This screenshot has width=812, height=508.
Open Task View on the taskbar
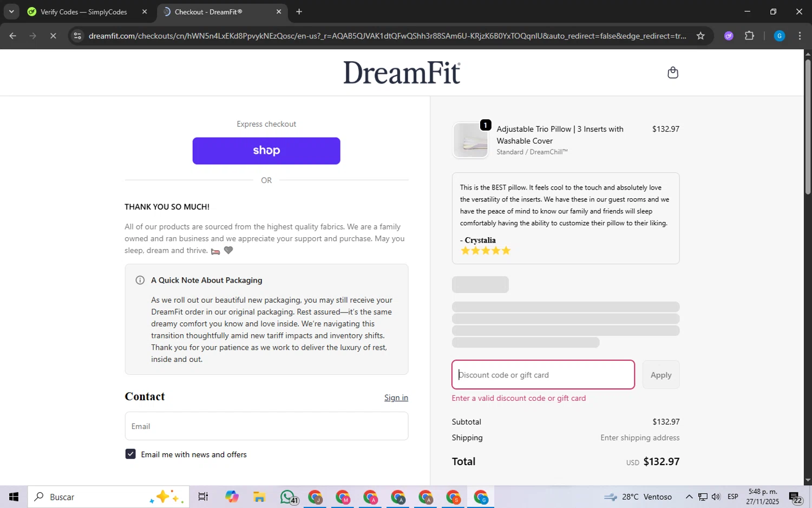[203, 497]
